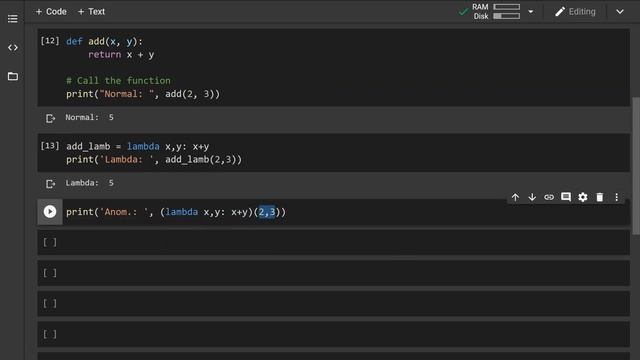Add a new Code cell

[51, 11]
